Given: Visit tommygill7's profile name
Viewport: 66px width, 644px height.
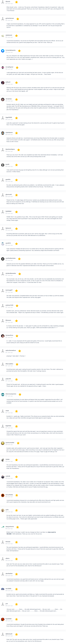Looking at the screenshot, I should (9, 290).
